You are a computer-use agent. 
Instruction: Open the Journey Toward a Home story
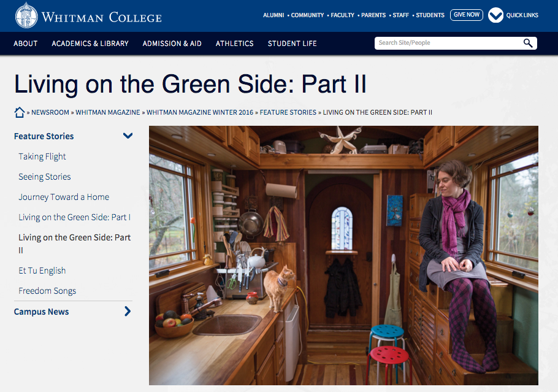[x=64, y=197]
